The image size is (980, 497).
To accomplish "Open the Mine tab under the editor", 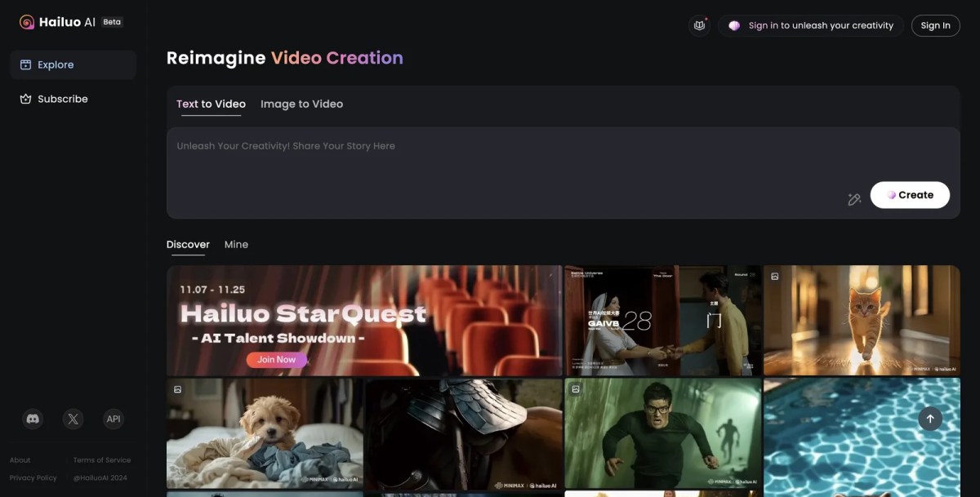I will (236, 244).
